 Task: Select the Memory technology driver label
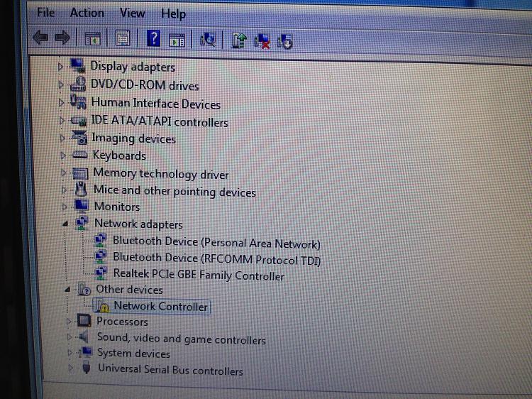[161, 174]
